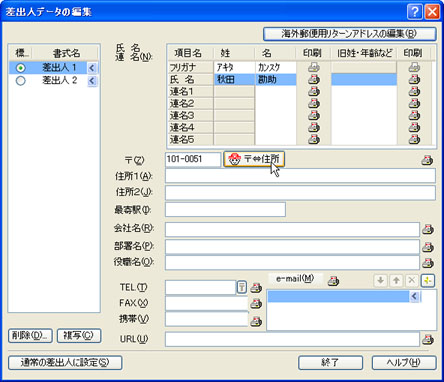Click 〒⇔住所 postal code conversion button
The height and width of the screenshot is (382, 444).
254,159
